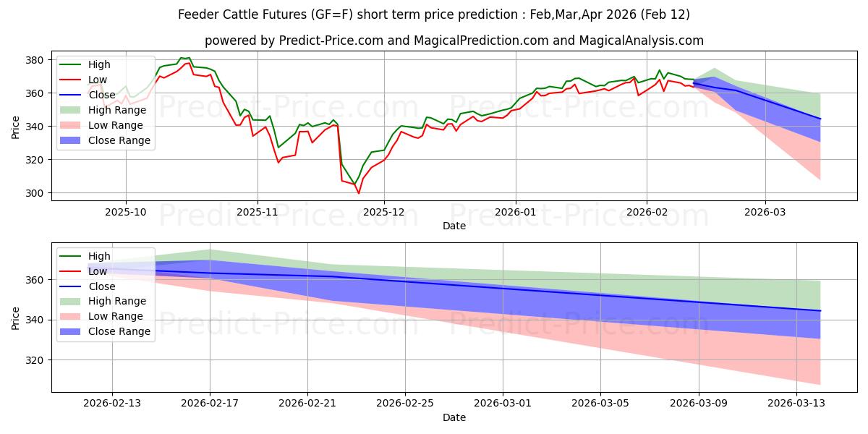Screen dimensions: 868x434
Task: Click the 'powered by Predict-Price.com' subtitle text
Action: [454, 41]
